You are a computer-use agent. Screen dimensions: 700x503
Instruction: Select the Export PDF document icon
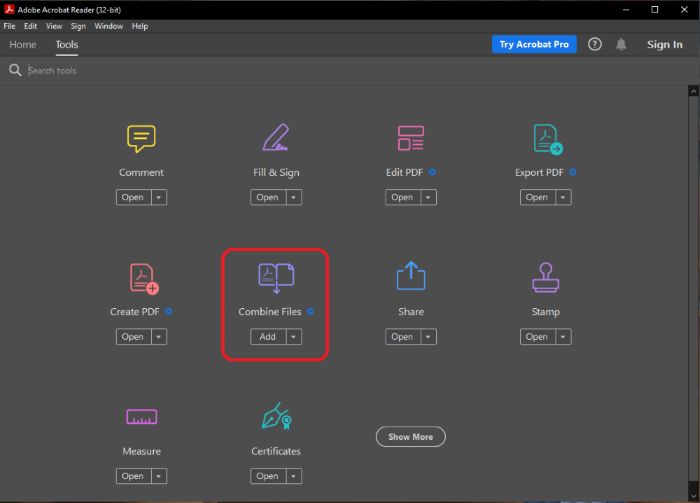coord(548,139)
